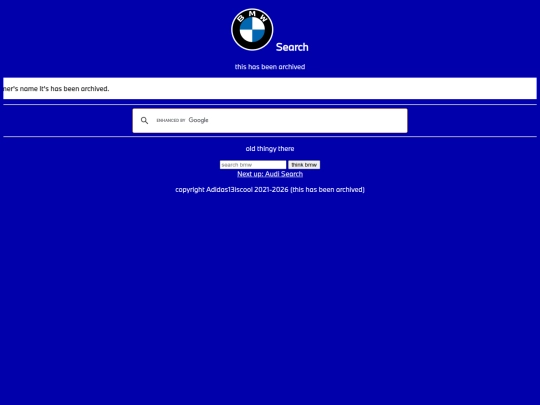Click the 'Search' heading beside the logo
The width and height of the screenshot is (540, 405).
point(292,47)
